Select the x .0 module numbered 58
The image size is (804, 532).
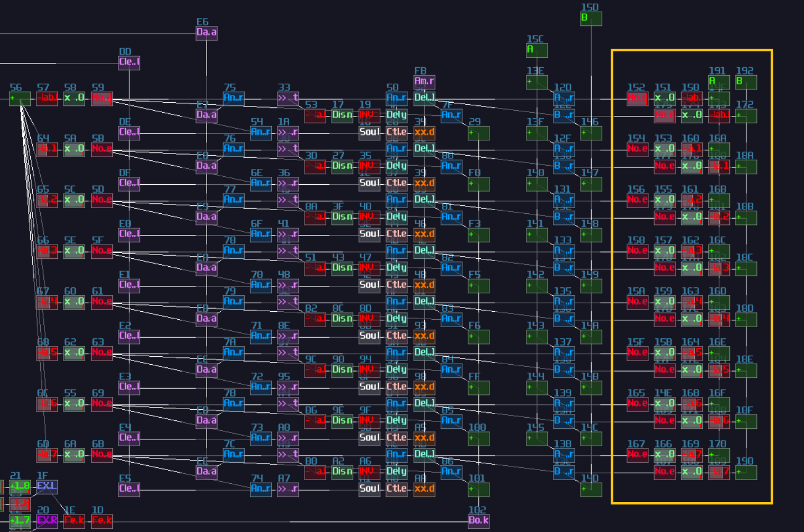point(74,98)
